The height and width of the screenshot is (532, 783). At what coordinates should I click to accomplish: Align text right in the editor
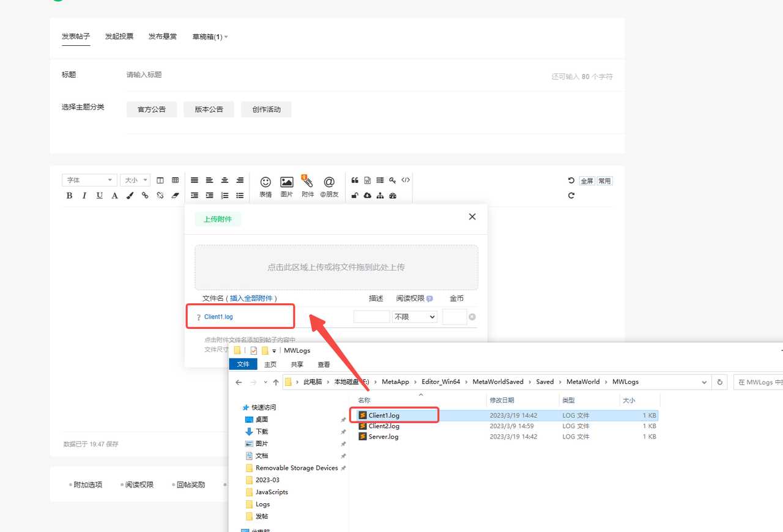point(240,180)
